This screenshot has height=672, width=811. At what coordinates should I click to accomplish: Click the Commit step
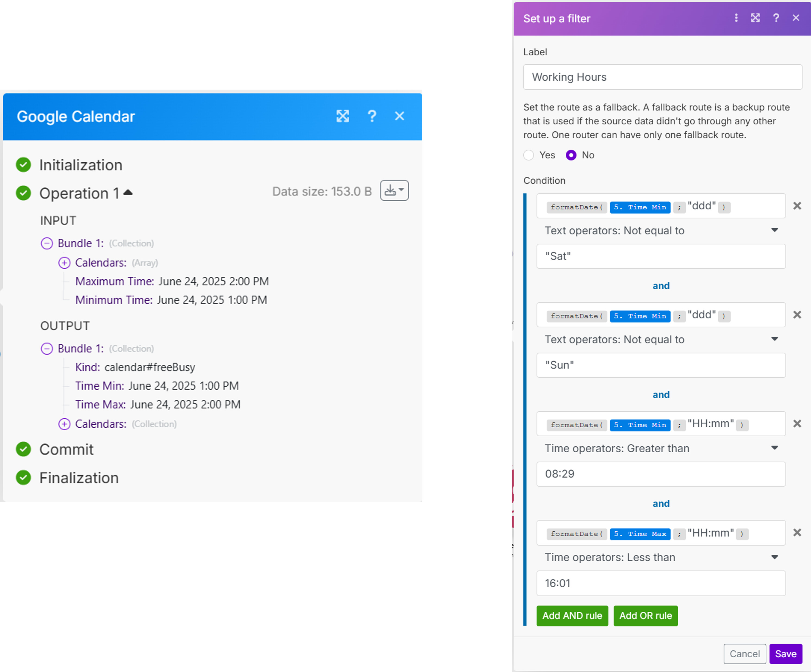66,449
